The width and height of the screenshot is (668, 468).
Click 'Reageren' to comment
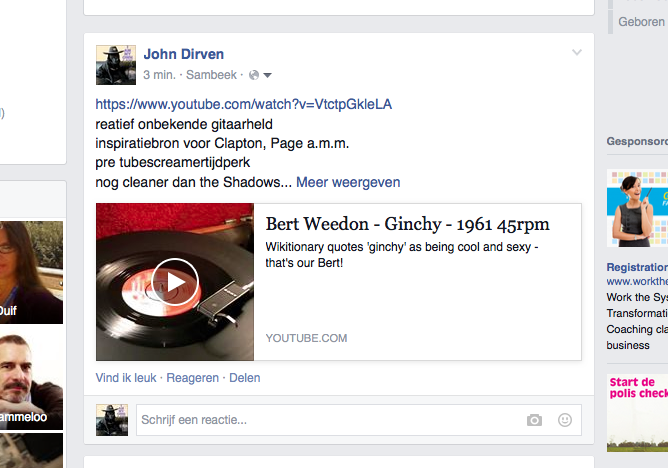pyautogui.click(x=193, y=378)
